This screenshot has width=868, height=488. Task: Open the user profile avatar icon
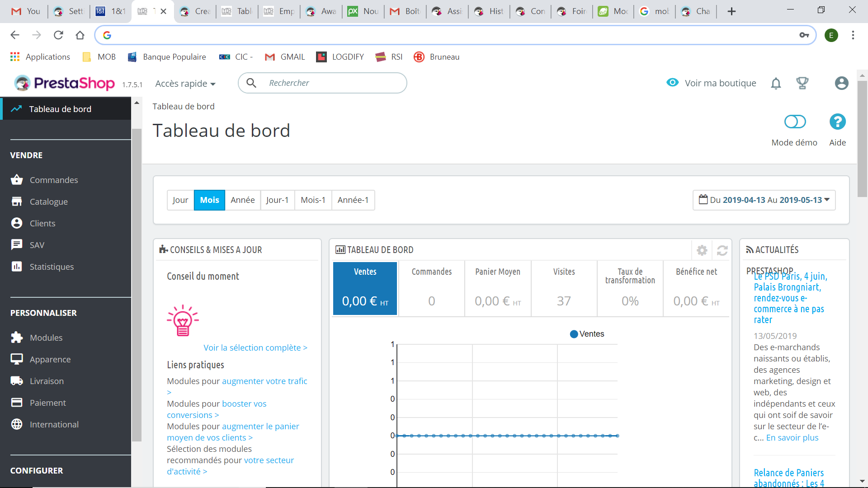(841, 83)
